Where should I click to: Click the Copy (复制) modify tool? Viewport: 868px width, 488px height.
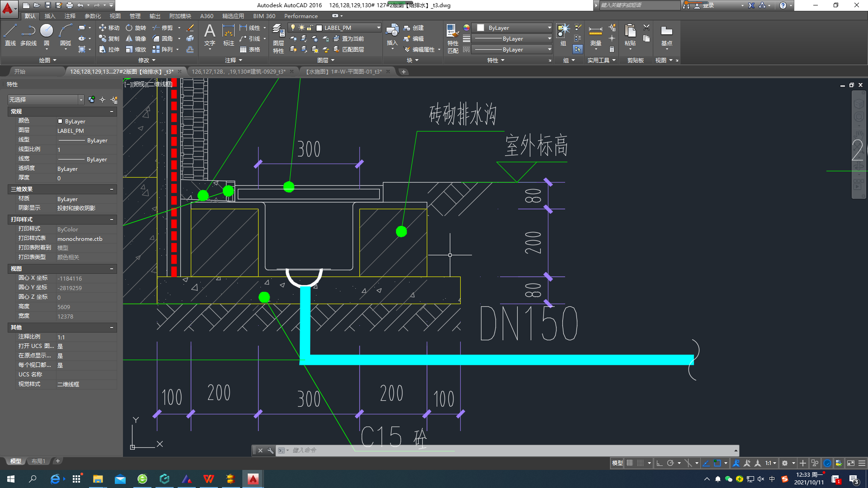pyautogui.click(x=109, y=38)
